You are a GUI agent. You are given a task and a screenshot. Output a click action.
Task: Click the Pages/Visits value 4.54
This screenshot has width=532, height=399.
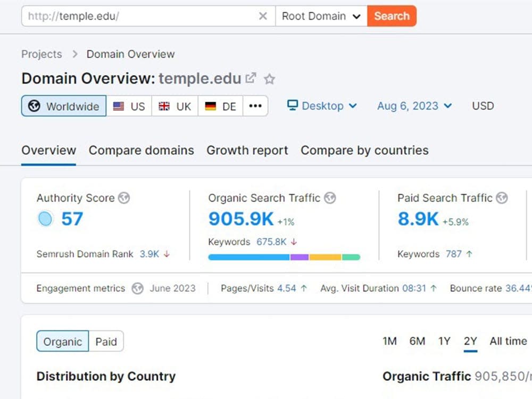(287, 288)
